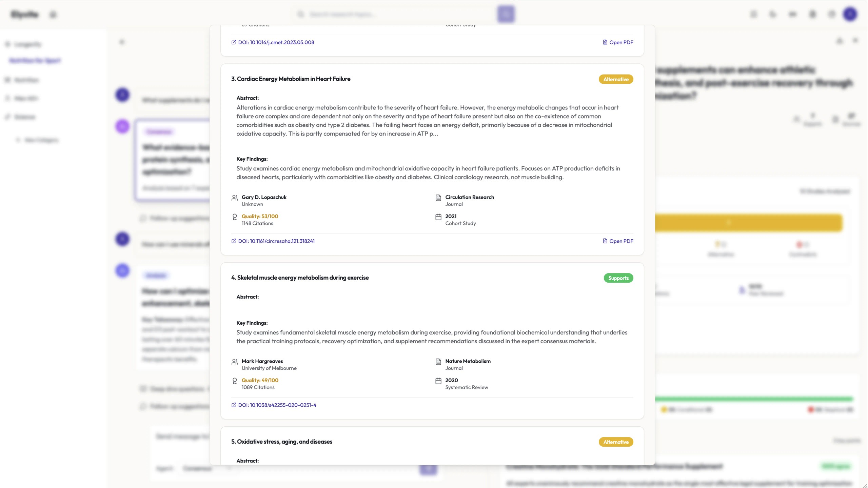The height and width of the screenshot is (488, 868).
Task: Select 1089 Citations text
Action: point(258,387)
